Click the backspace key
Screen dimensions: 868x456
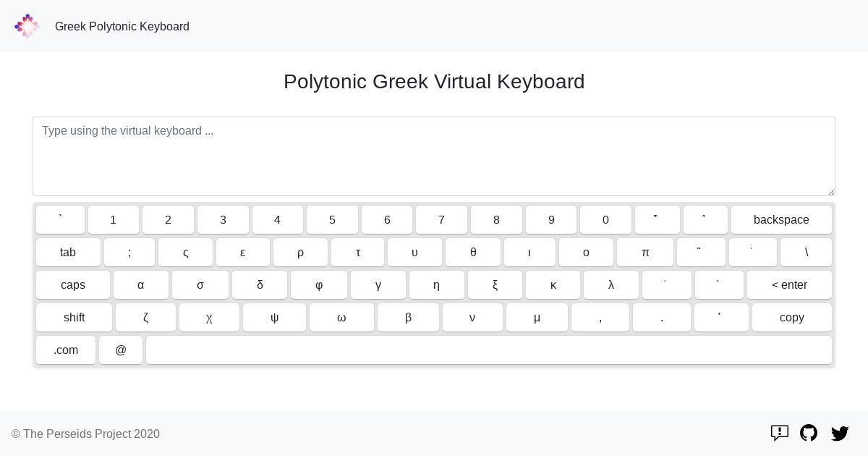click(x=781, y=220)
